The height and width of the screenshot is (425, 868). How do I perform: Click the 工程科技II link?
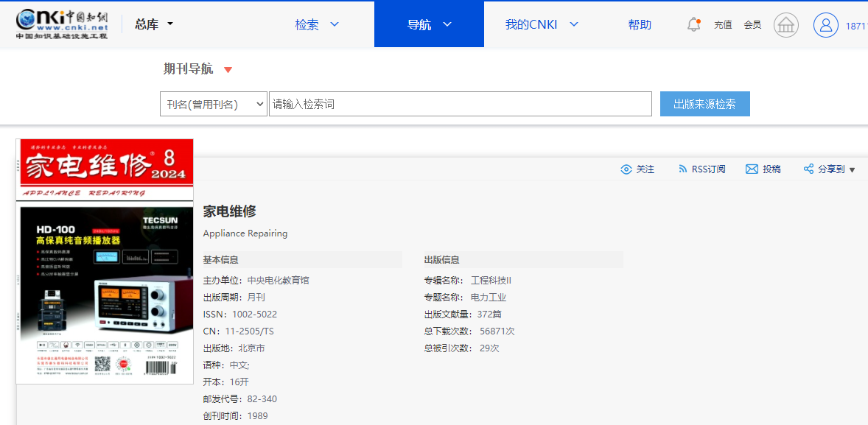click(491, 281)
